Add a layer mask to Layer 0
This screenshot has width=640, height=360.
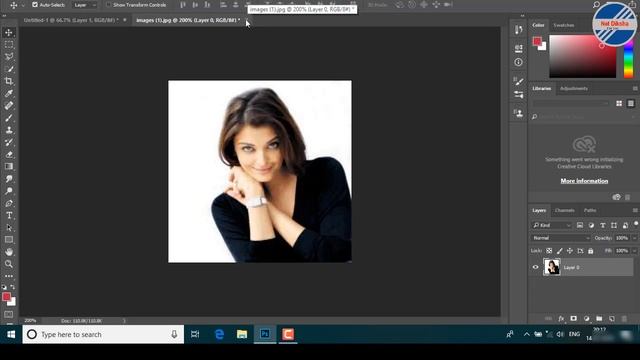573,318
